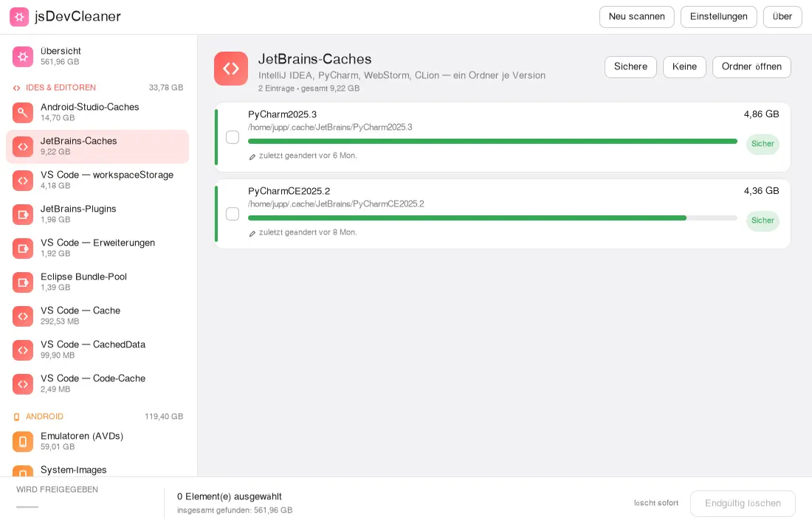Click the IDES & EDITOREN section header
812x531 pixels.
pos(98,88)
